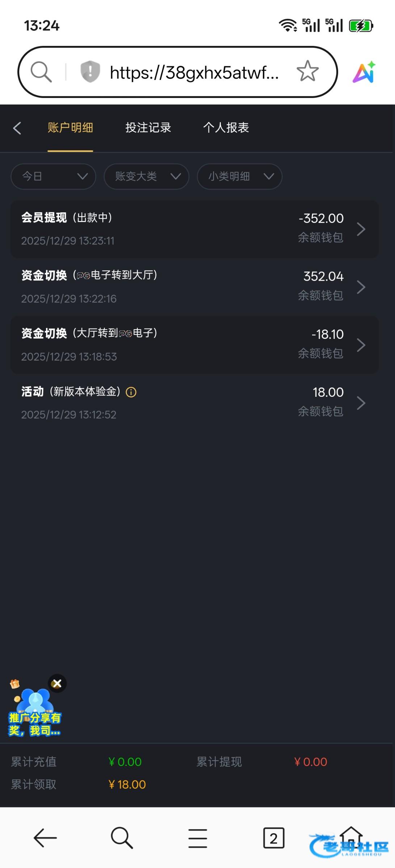Tap the back arrow beside 账户明细
Viewport: 395px width, 868px height.
pyautogui.click(x=17, y=128)
